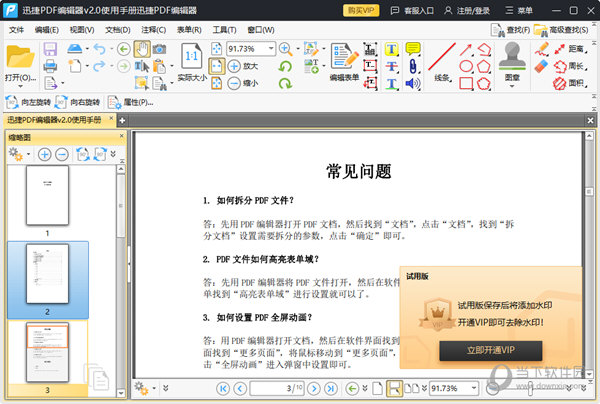
Task: Click the 购买VIP button in title bar
Action: click(361, 10)
